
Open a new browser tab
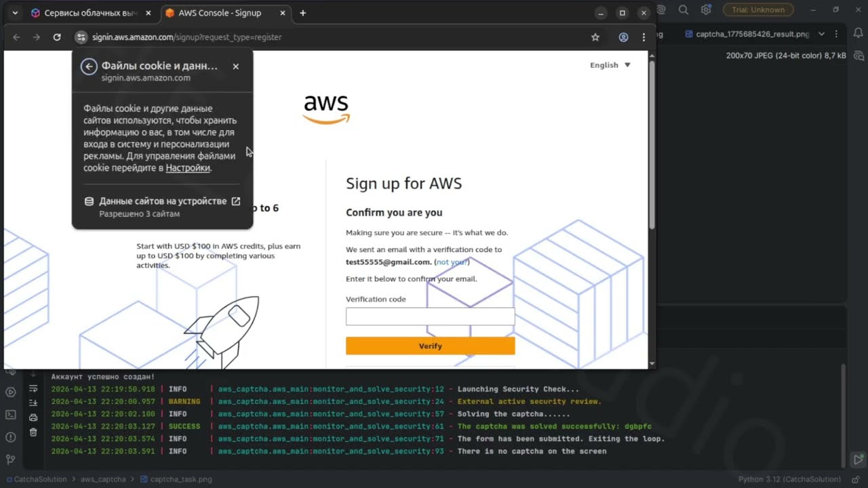[302, 13]
